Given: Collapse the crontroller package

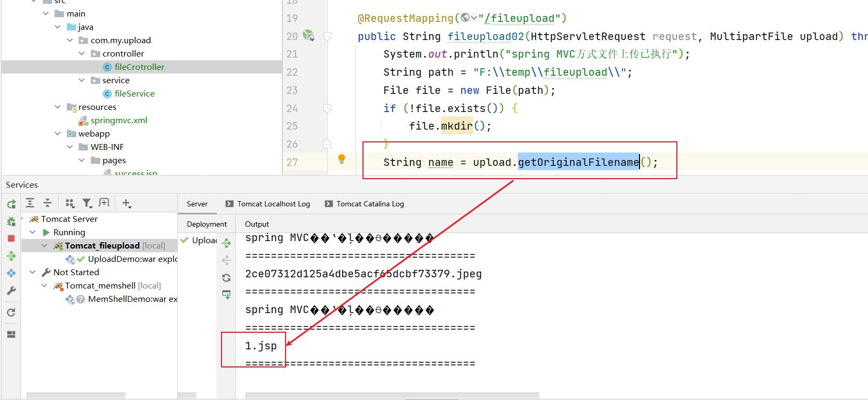Looking at the screenshot, I should (x=82, y=53).
